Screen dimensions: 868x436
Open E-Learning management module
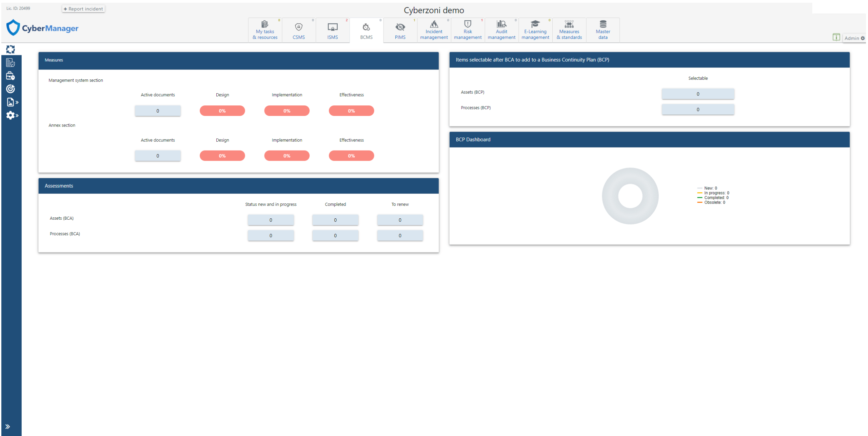point(535,30)
